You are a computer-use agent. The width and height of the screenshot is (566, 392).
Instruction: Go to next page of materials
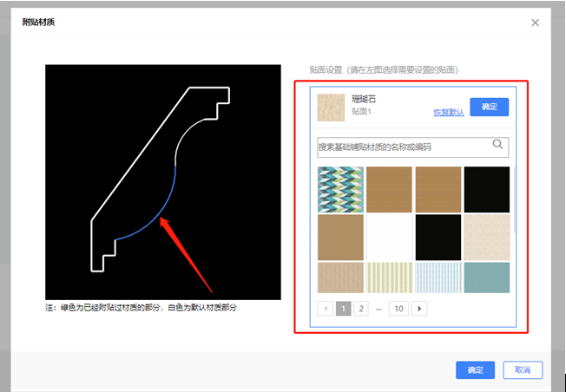(420, 308)
